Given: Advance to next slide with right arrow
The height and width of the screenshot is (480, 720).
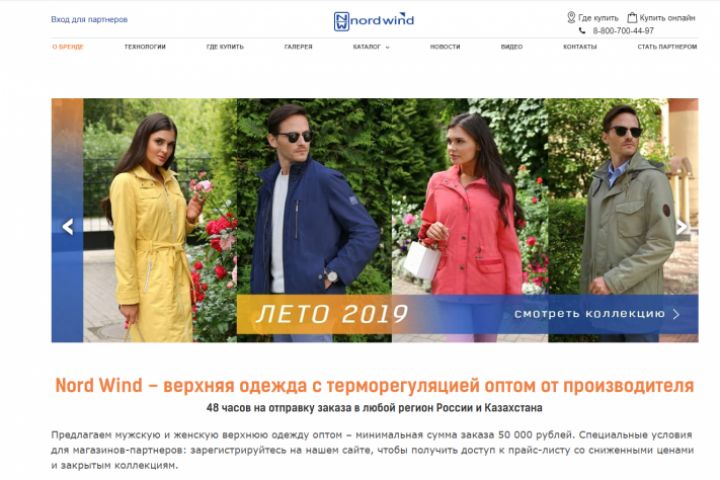Looking at the screenshot, I should [x=682, y=226].
